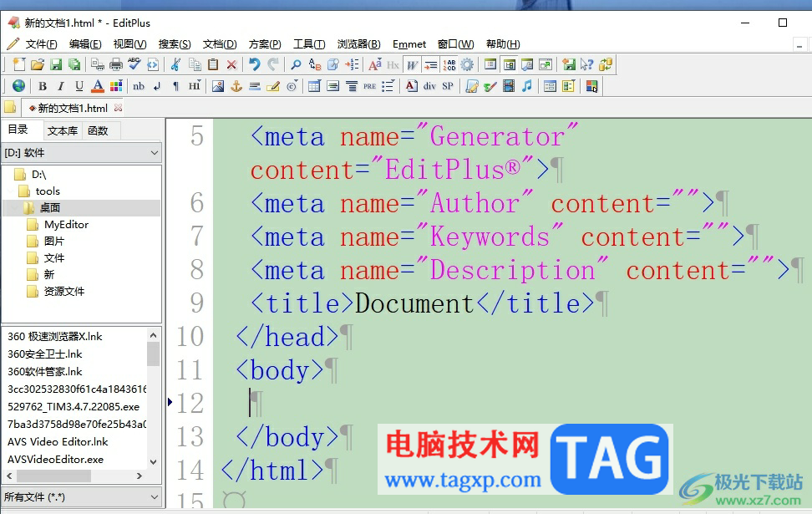Toggle the output window button

point(527,64)
